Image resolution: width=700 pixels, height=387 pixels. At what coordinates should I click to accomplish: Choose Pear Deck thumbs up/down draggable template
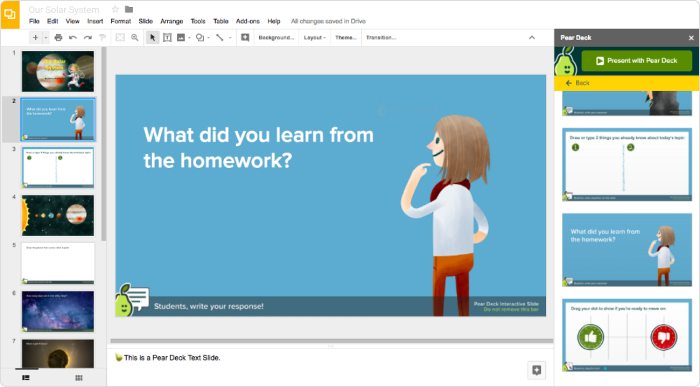[x=627, y=336]
